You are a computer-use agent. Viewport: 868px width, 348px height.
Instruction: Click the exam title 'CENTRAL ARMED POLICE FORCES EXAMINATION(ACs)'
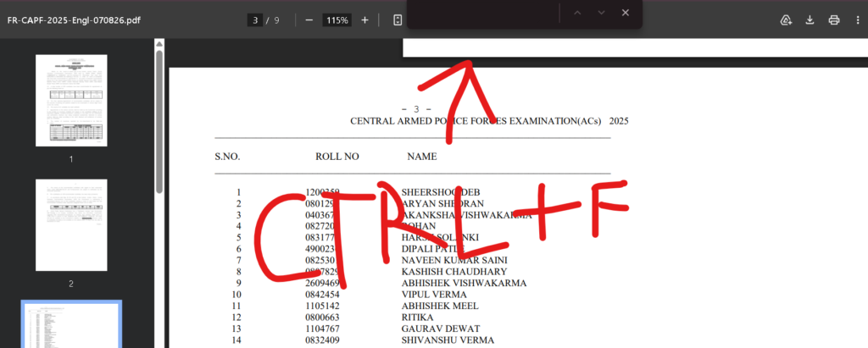coord(476,121)
